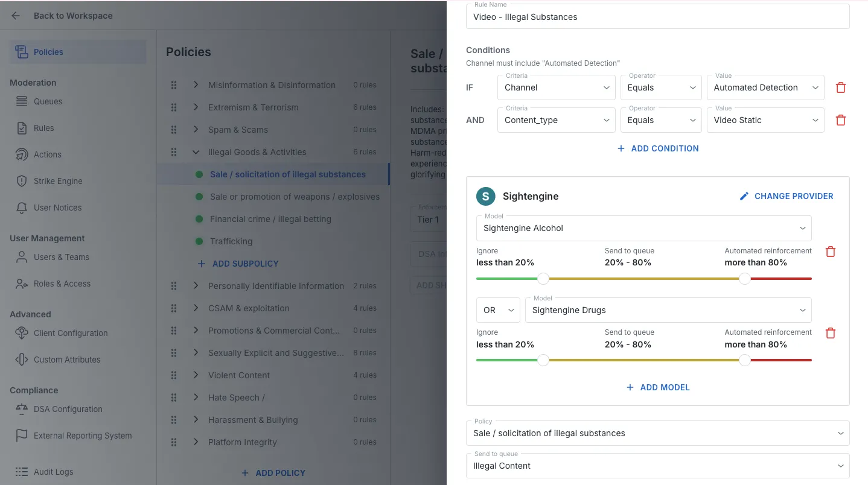This screenshot has height=485, width=868.
Task: Expand the CSAM & exploitation policy
Action: point(196,308)
